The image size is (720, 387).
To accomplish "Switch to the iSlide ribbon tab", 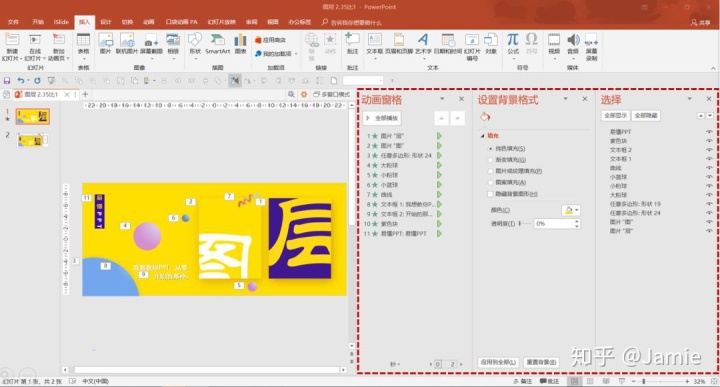I will pyautogui.click(x=61, y=22).
